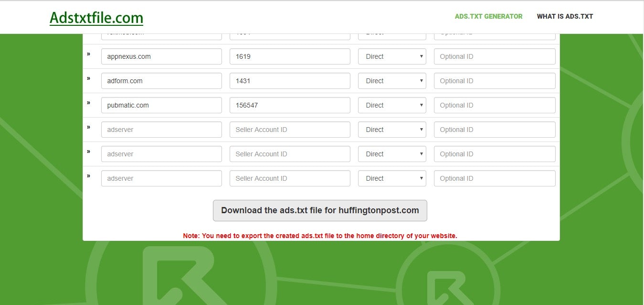Click the Optional ID field next to pubmatic.com

click(494, 105)
